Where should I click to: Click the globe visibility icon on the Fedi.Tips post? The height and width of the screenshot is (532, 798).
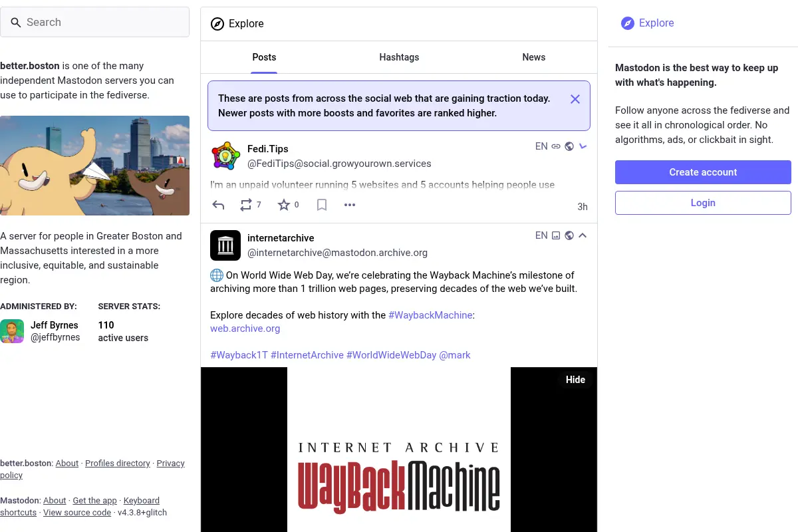pyautogui.click(x=569, y=146)
